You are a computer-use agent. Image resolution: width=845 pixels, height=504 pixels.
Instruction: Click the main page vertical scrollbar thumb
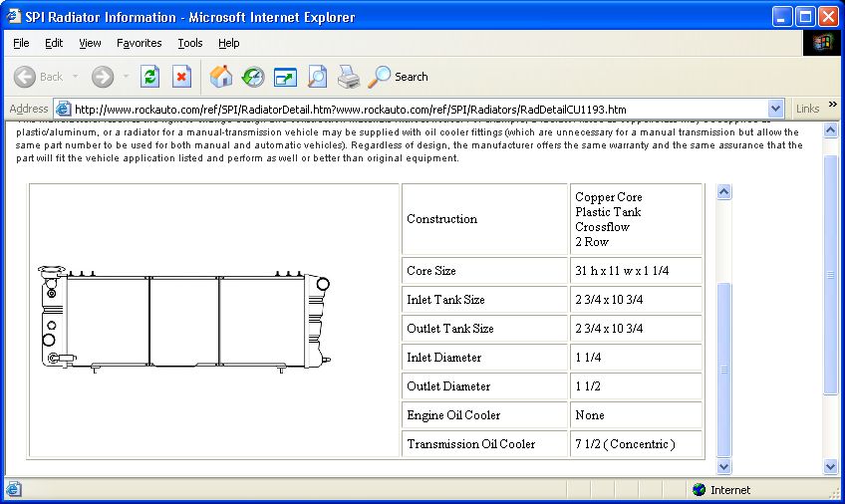click(x=830, y=275)
